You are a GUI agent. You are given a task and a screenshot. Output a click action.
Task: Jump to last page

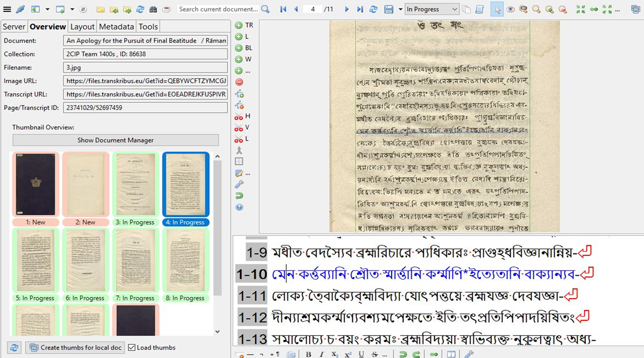click(360, 9)
